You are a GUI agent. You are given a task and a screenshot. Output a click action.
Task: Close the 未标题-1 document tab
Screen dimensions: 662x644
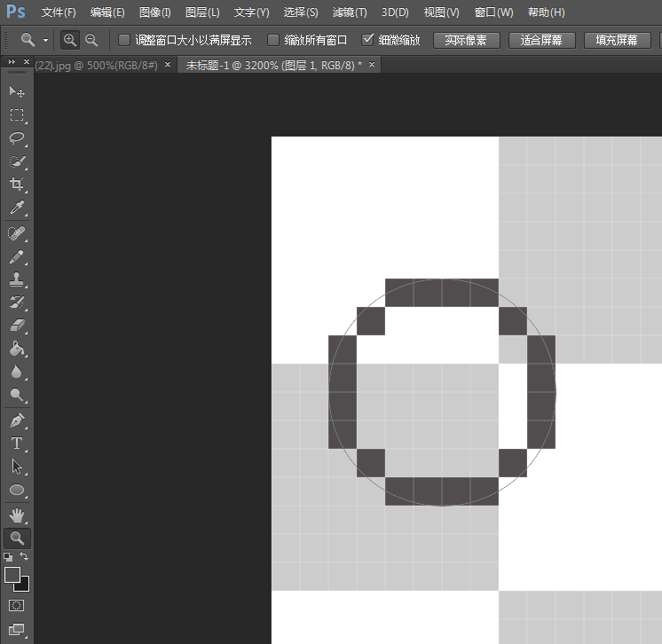(x=372, y=65)
